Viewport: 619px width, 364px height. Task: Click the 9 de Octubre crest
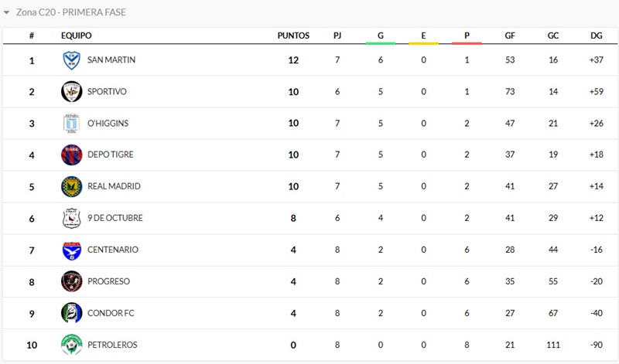(x=71, y=219)
